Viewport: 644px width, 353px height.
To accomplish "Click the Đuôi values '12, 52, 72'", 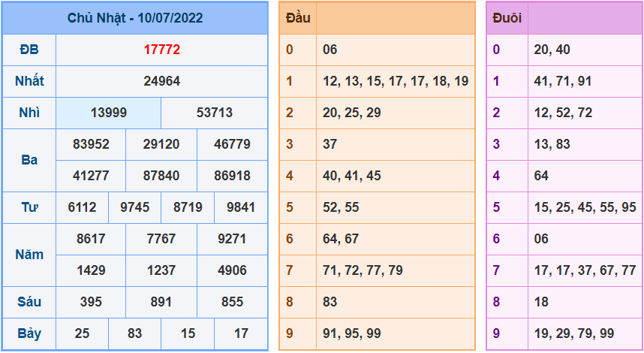I will pyautogui.click(x=563, y=113).
